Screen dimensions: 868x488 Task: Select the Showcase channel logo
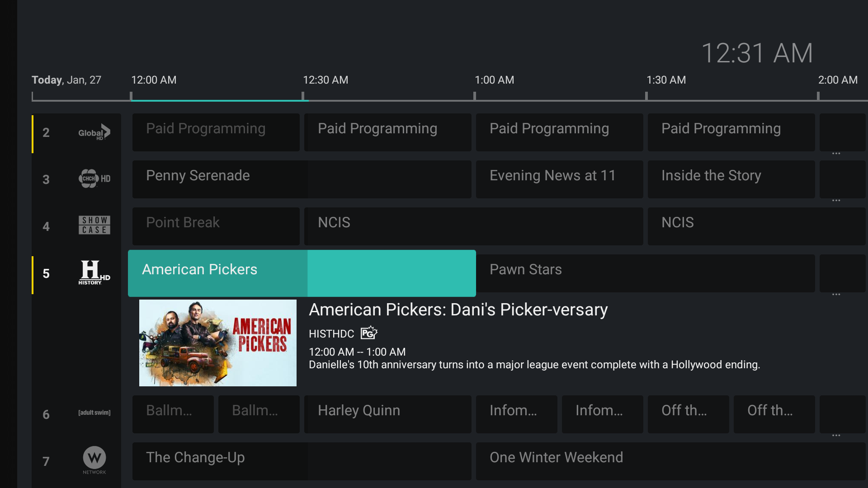point(94,225)
